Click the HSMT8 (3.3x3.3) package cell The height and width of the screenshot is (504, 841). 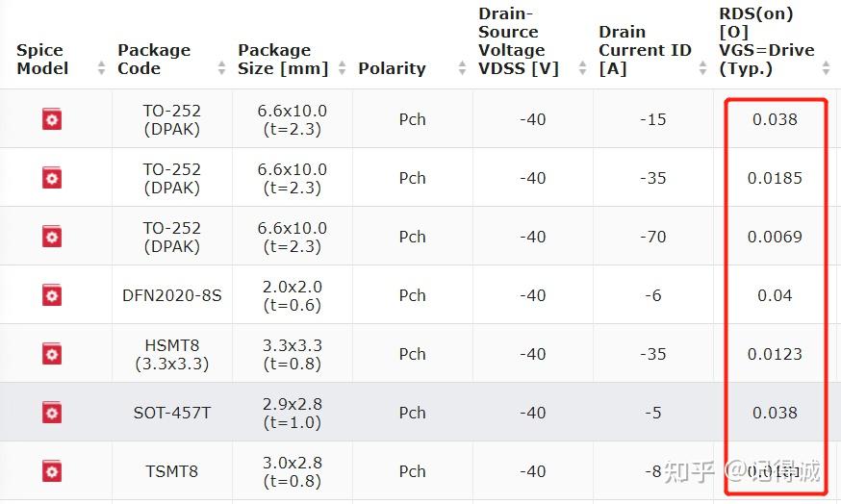tap(172, 354)
